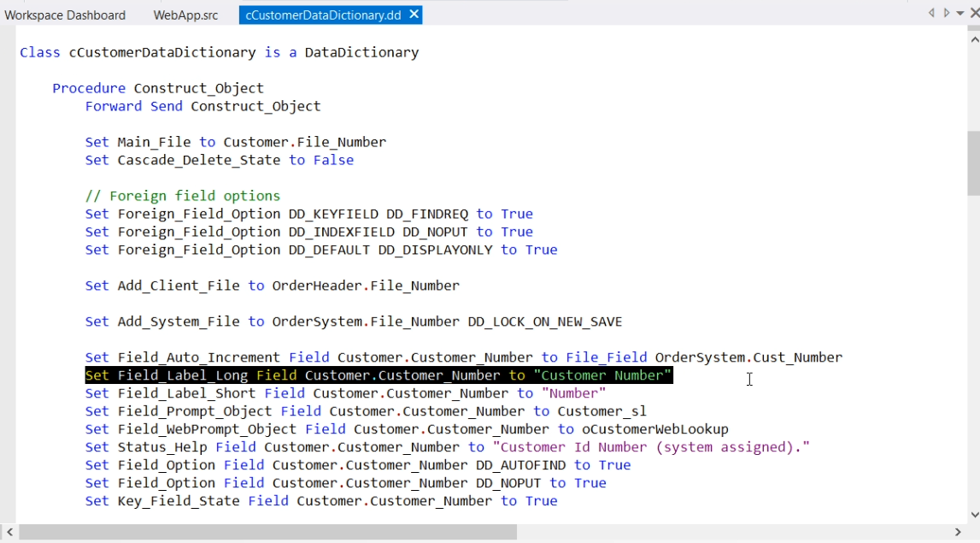The width and height of the screenshot is (980, 543).
Task: Click the Cascade_Delete_State keyword in code
Action: 199,160
